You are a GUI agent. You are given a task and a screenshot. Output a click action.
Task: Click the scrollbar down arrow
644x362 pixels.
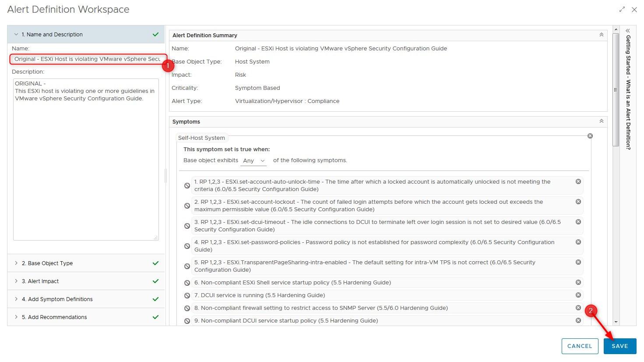click(616, 322)
